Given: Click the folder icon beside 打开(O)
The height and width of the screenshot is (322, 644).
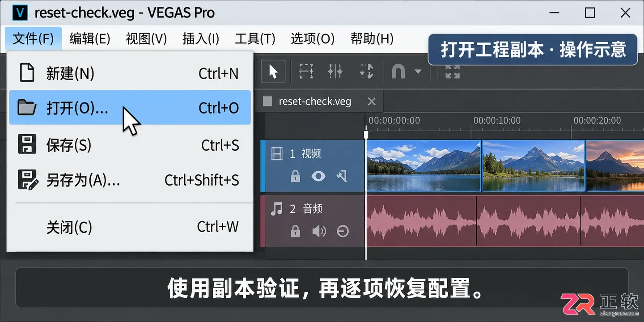Looking at the screenshot, I should 27,108.
